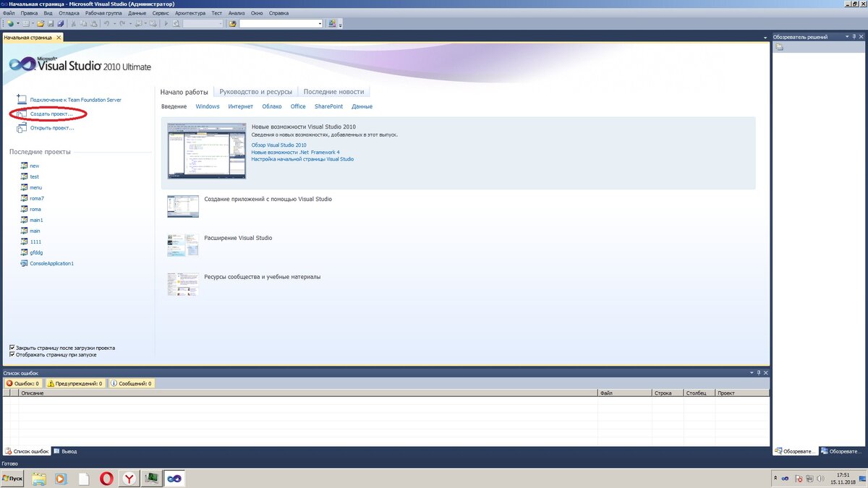Click 'Открыть проект...' link

52,128
